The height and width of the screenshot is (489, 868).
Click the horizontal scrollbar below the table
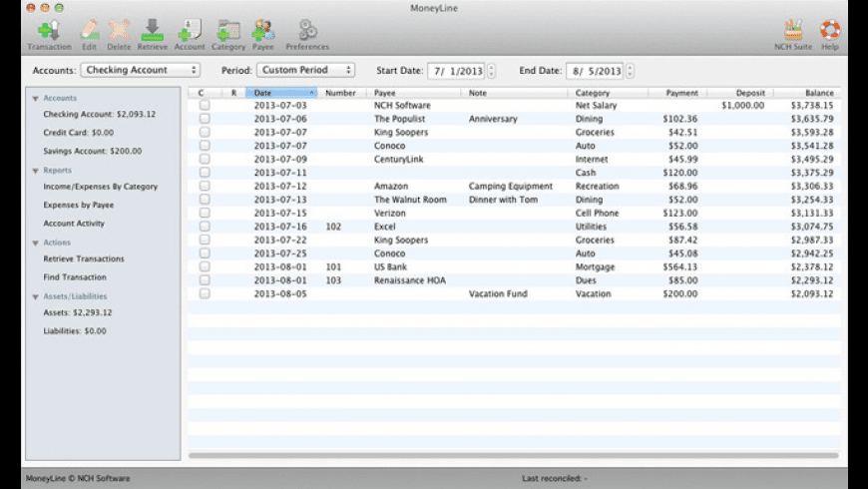click(x=514, y=456)
